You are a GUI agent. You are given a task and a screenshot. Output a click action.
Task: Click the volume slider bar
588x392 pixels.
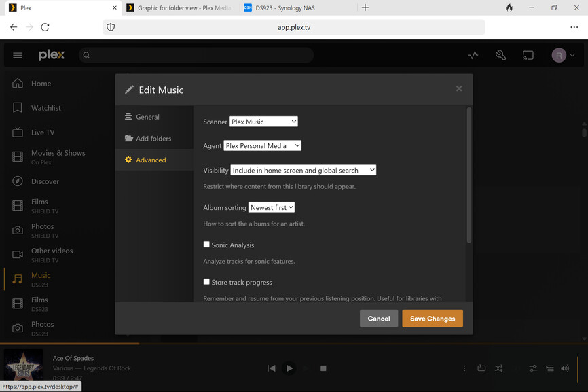(578, 370)
